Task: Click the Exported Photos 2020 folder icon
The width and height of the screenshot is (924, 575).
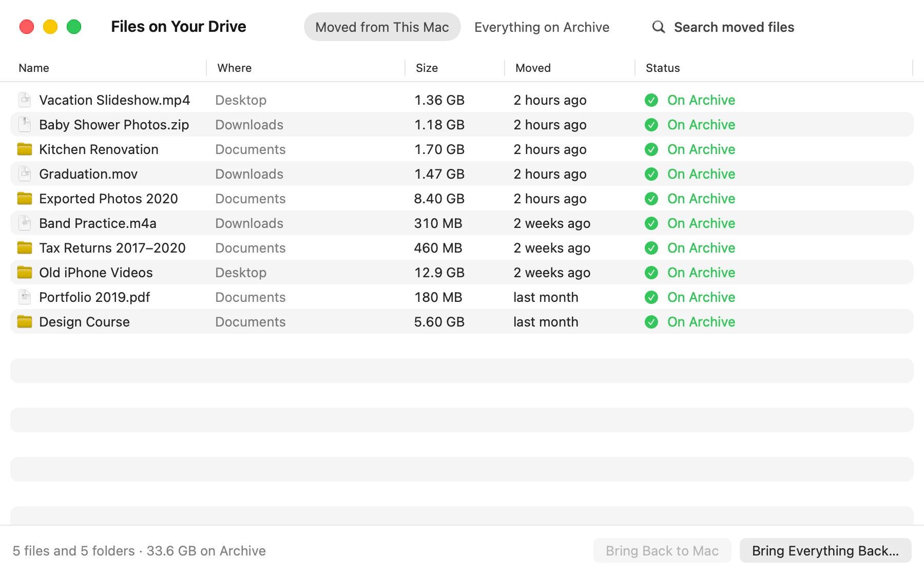Action: point(25,198)
